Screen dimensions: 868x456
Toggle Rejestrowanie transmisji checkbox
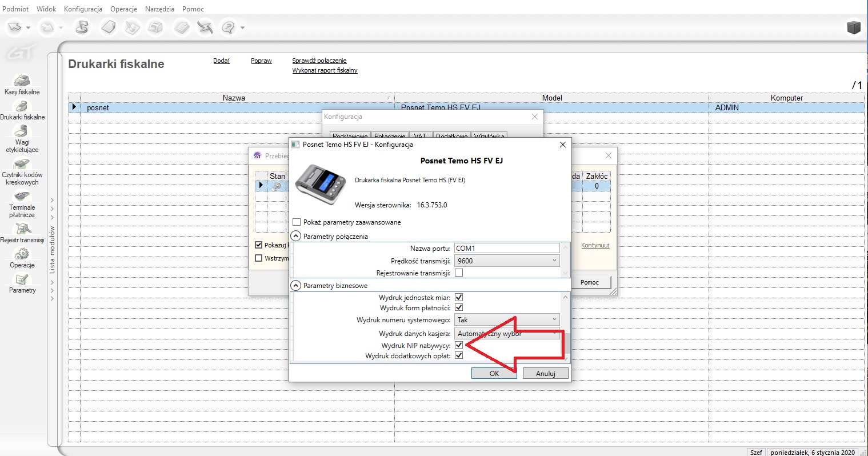click(x=458, y=273)
